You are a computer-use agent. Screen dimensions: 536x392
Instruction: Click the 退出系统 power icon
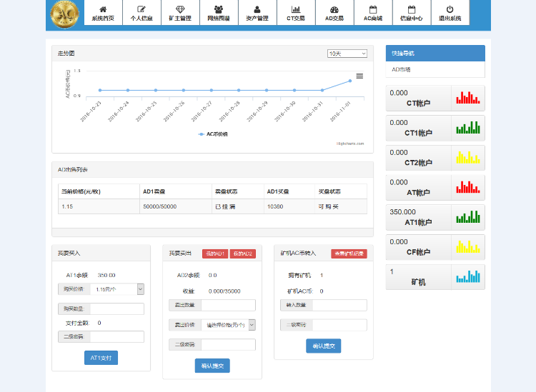[x=450, y=9]
